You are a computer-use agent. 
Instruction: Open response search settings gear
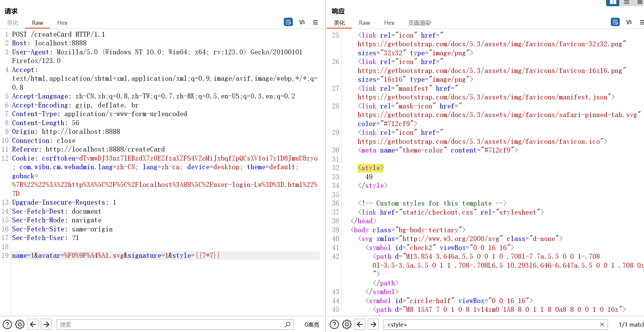point(347,325)
